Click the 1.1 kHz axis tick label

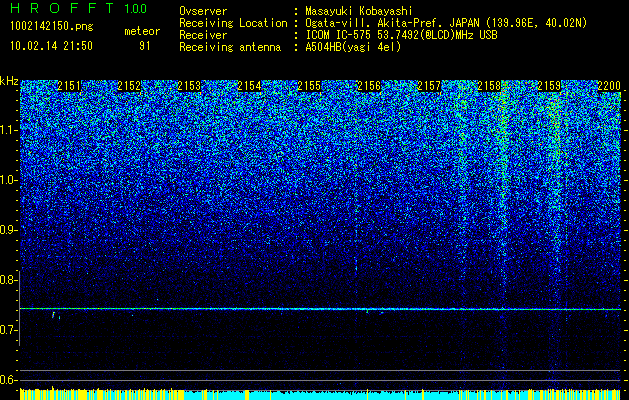coord(9,130)
